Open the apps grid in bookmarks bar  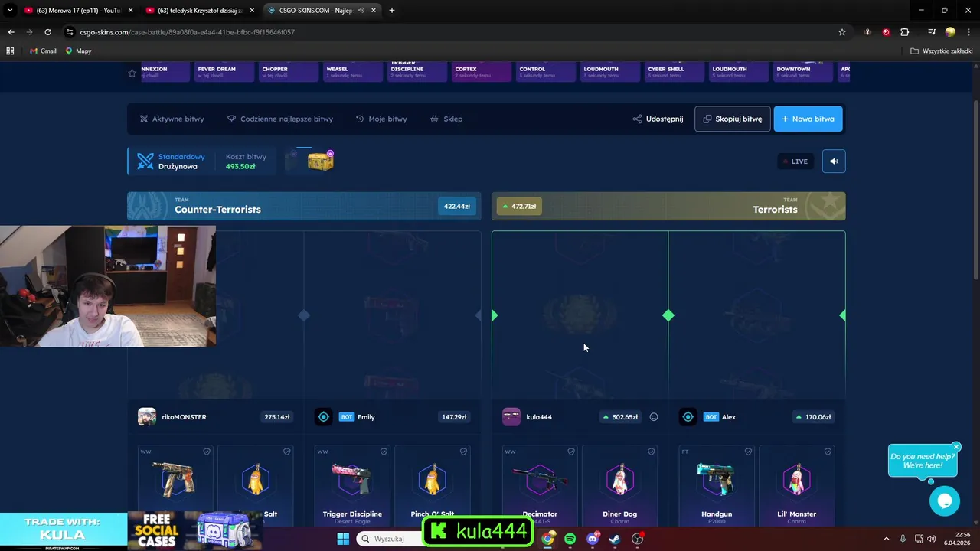click(10, 51)
